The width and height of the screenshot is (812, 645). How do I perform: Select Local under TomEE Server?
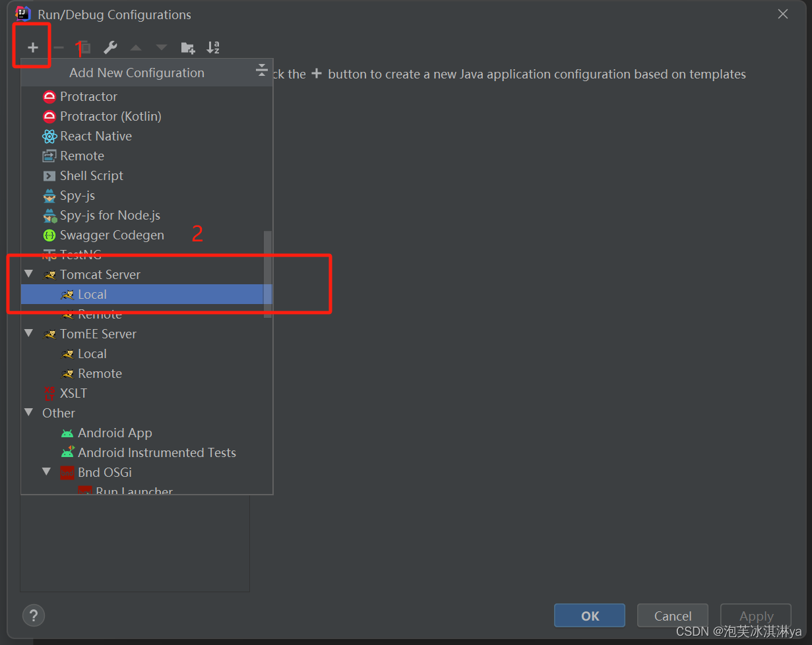click(x=146, y=353)
